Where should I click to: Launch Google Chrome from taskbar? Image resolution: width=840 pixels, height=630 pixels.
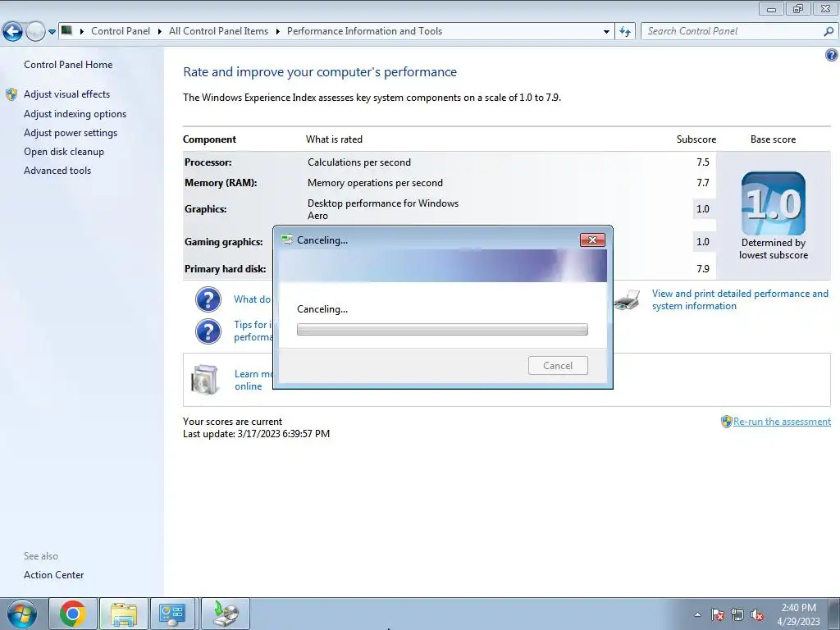pyautogui.click(x=73, y=614)
